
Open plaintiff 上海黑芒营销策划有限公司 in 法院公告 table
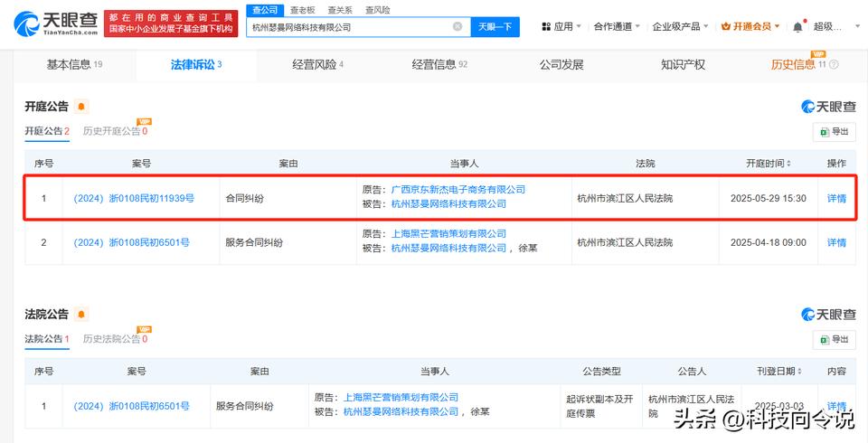[x=401, y=397]
